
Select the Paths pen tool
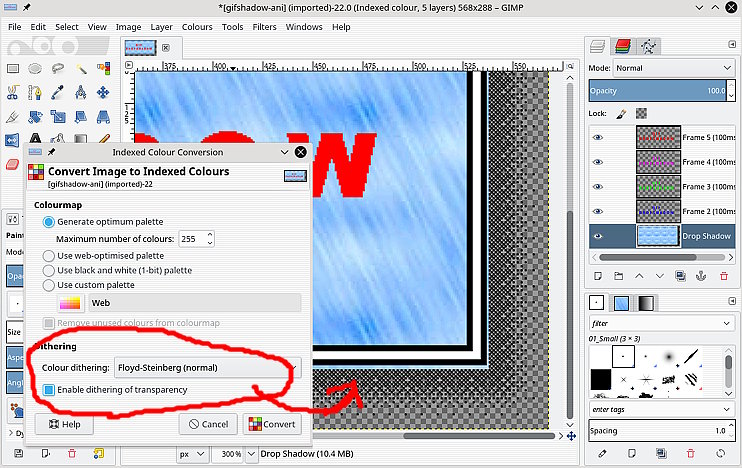coord(35,92)
